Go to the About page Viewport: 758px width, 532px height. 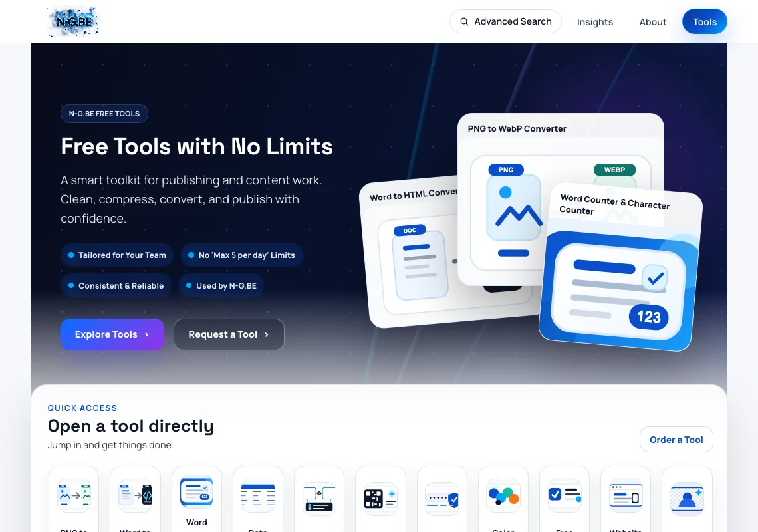653,22
